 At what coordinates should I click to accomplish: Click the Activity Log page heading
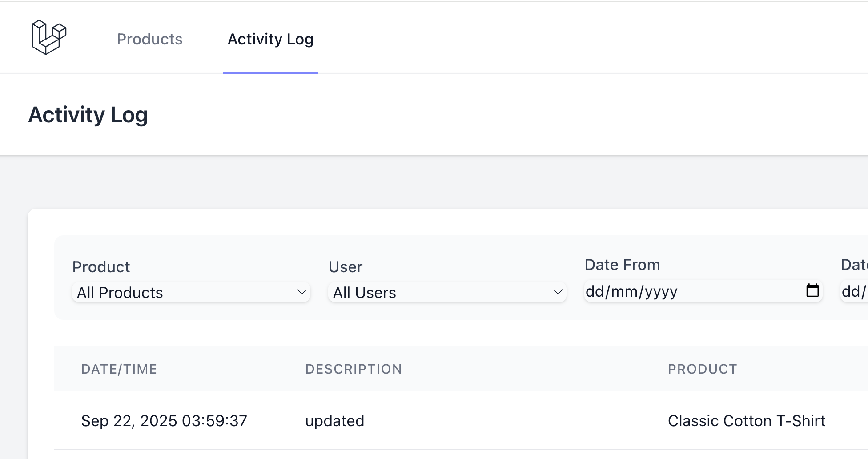tap(88, 115)
